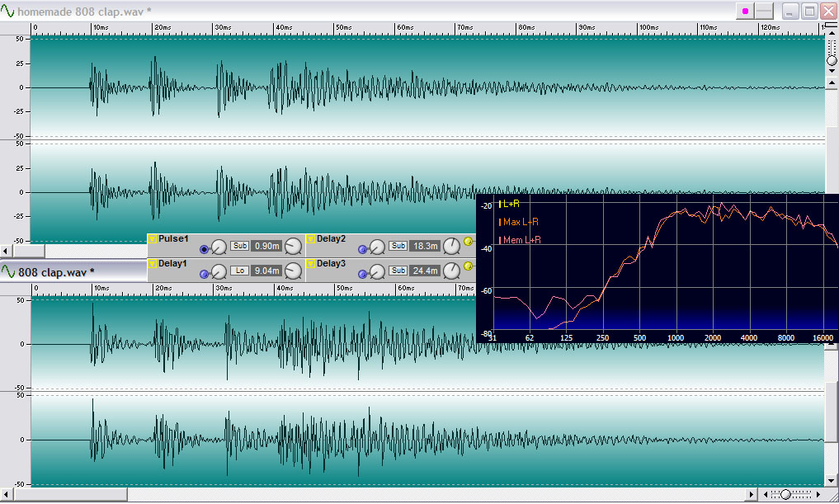
Task: Click the blue input port on Pulse1
Action: tap(205, 247)
